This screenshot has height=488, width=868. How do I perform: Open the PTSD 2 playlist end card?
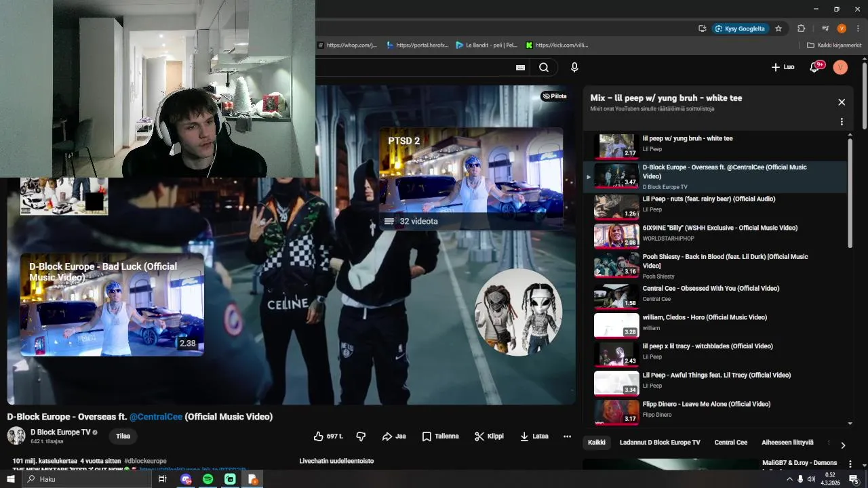click(x=471, y=179)
